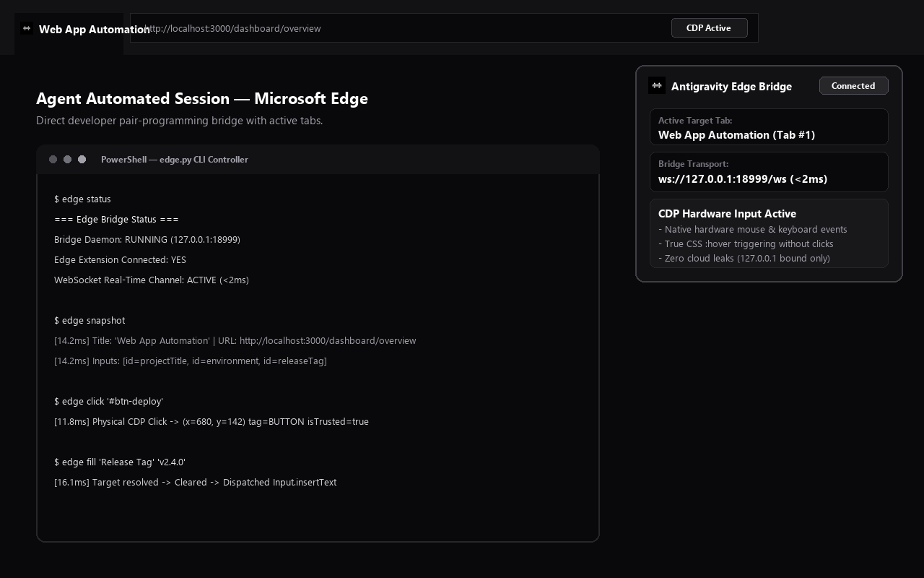
Task: Click the middle terminal window dot
Action: (x=67, y=159)
